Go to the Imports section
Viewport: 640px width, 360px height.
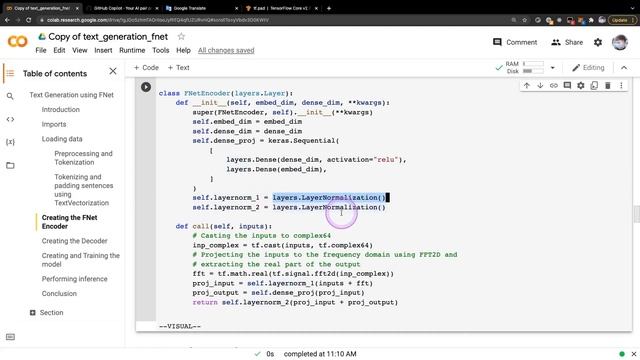coord(53,124)
